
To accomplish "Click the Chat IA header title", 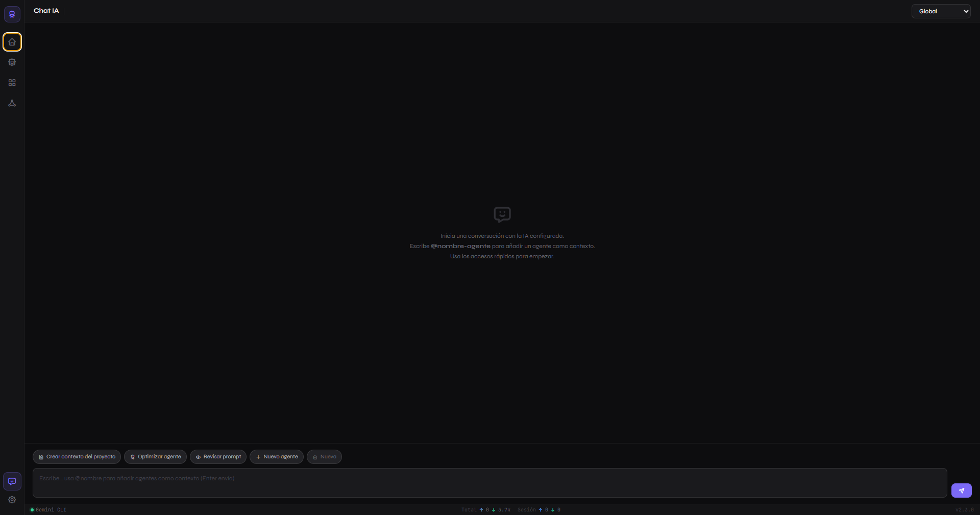I will coord(46,11).
